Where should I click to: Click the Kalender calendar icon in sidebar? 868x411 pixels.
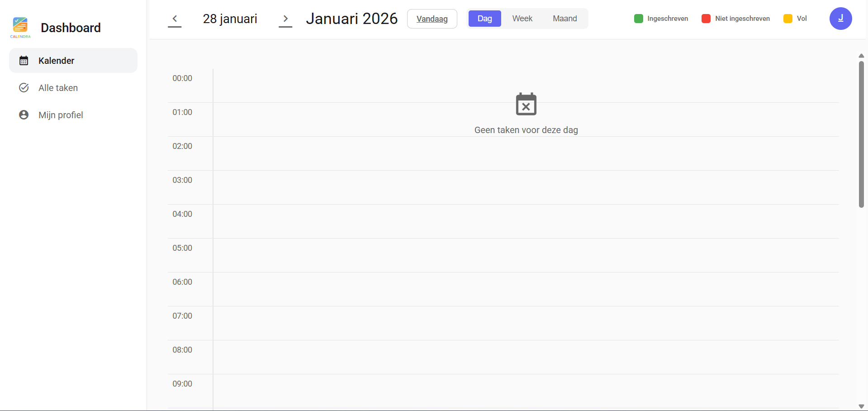pyautogui.click(x=24, y=61)
